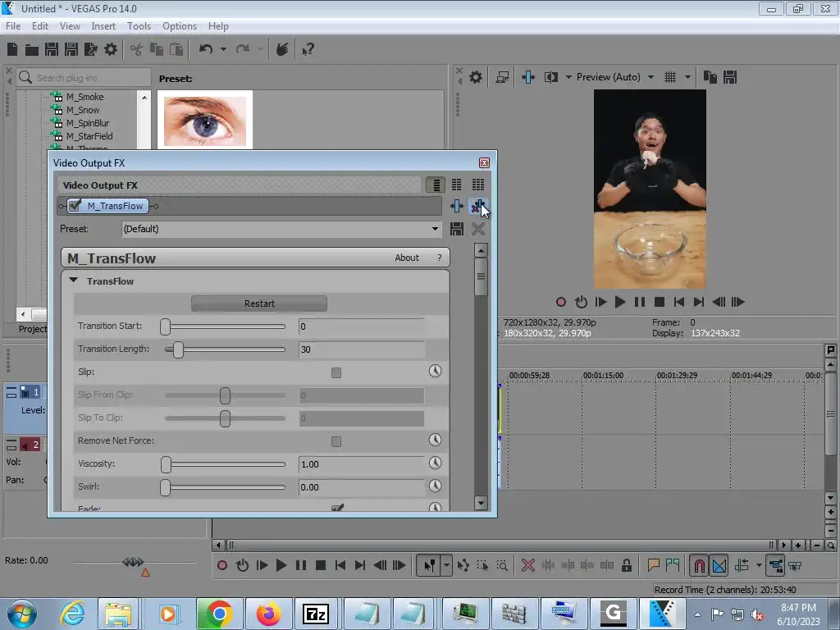
Task: Click the Lock Event padlock icon
Action: tap(626, 565)
